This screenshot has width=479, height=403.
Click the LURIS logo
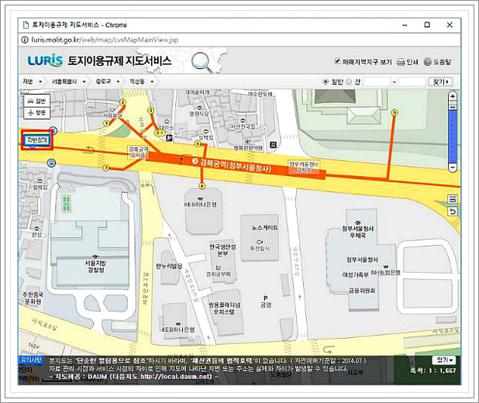click(45, 60)
